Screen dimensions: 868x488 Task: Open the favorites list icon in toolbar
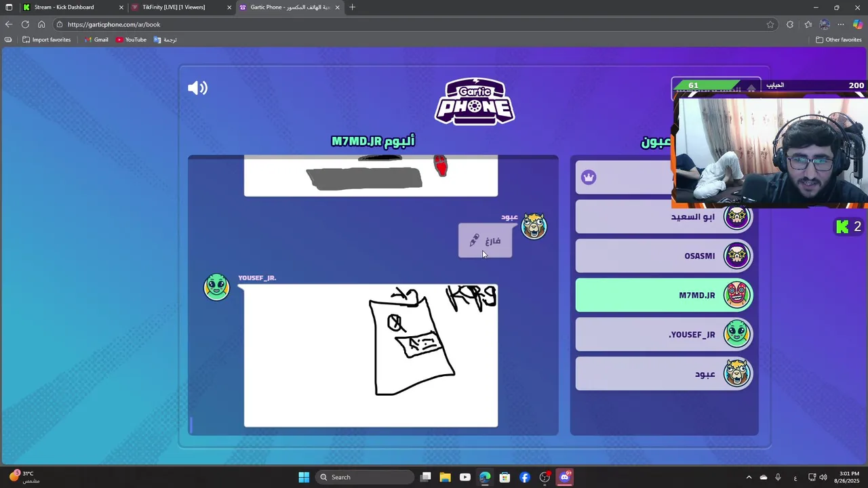coord(808,24)
